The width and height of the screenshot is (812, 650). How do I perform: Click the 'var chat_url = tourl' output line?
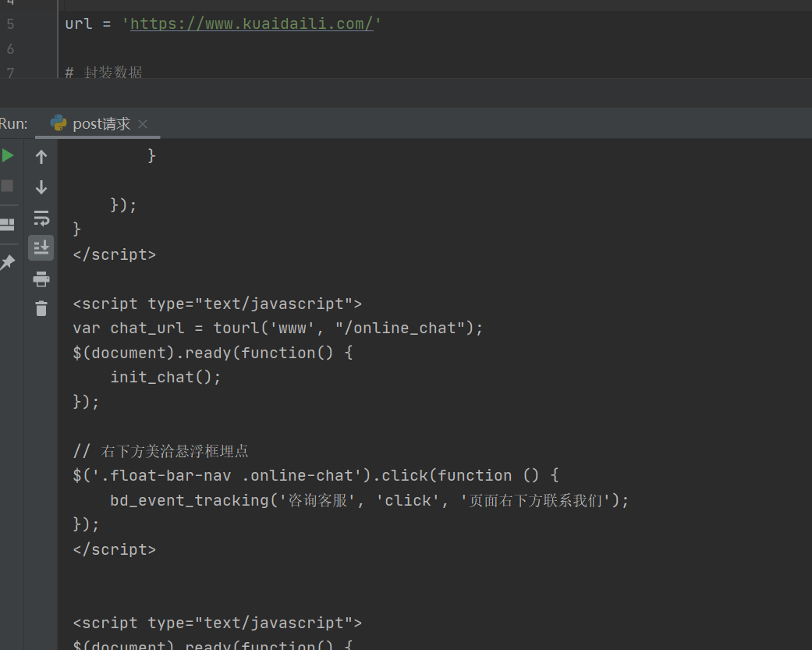278,328
